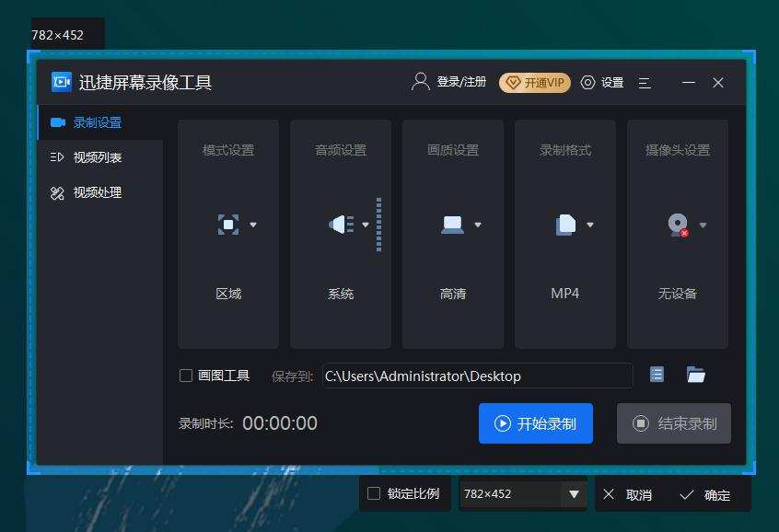Image resolution: width=779 pixels, height=532 pixels.
Task: Click the 高清 quality value
Action: pyautogui.click(x=453, y=294)
